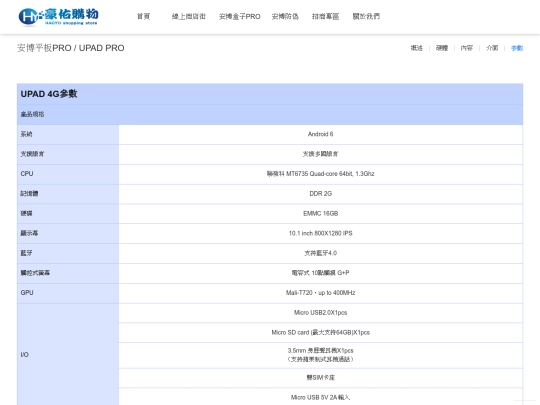Select the highlighted 参數 section link

[x=517, y=48]
